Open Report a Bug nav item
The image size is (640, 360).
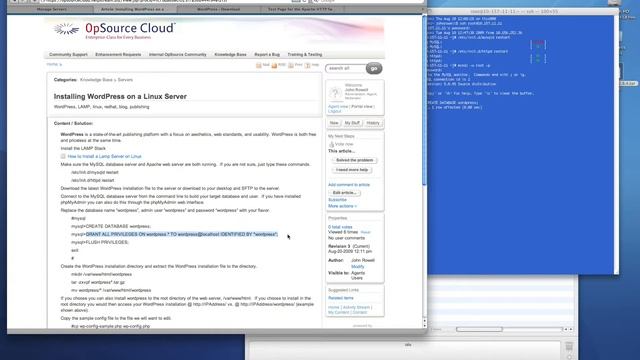coord(267,55)
